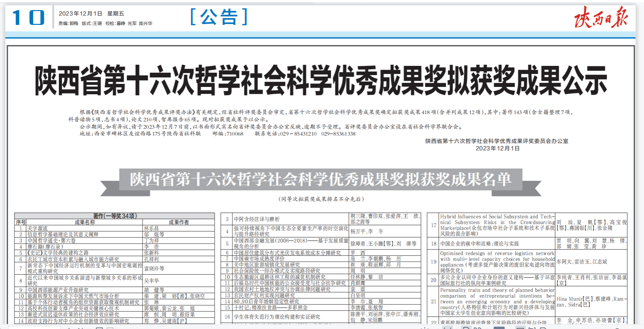Screen dimensions: 644x329
Task: Click the editor credits line starting 责编:郭梅
Action: click(x=105, y=23)
